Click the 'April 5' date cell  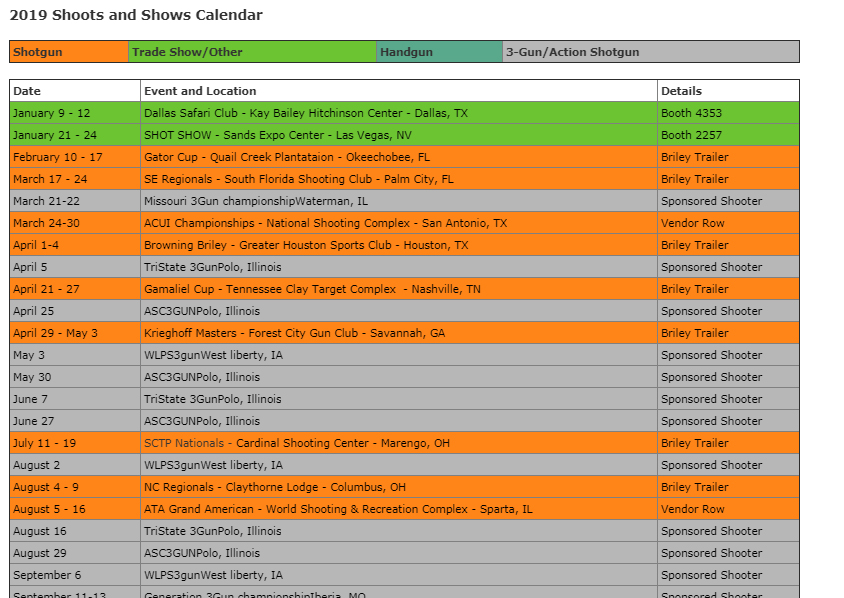click(x=75, y=268)
